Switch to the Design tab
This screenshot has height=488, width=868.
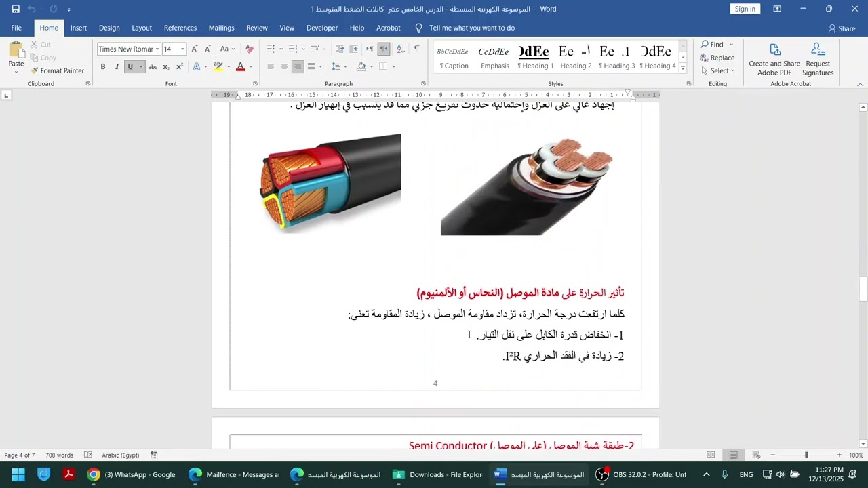tap(109, 28)
